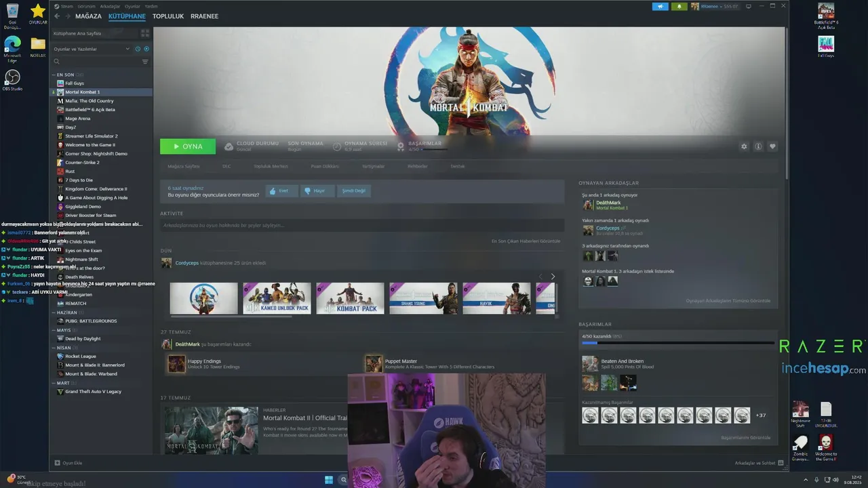The height and width of the screenshot is (488, 868).
Task: Click the achievements progress bar
Action: pos(677,344)
